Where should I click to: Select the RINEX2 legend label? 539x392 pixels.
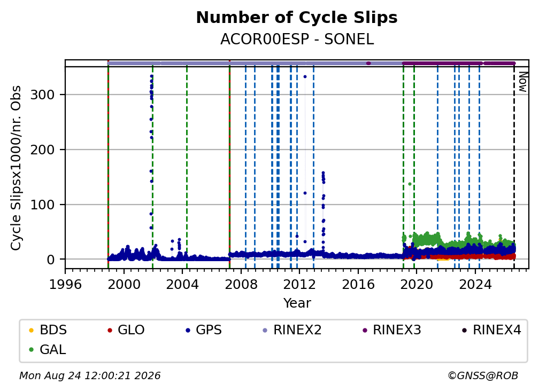click(297, 330)
